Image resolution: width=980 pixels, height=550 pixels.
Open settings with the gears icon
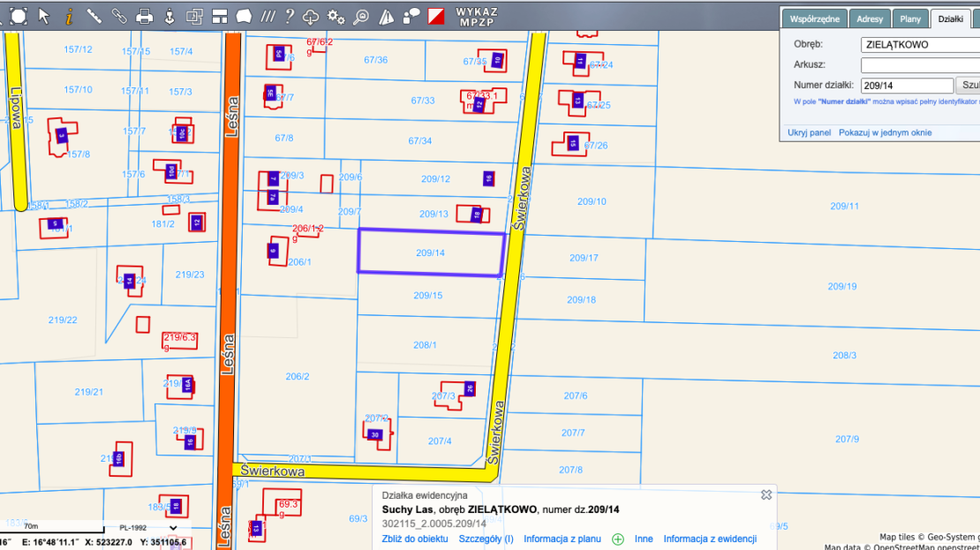335,16
